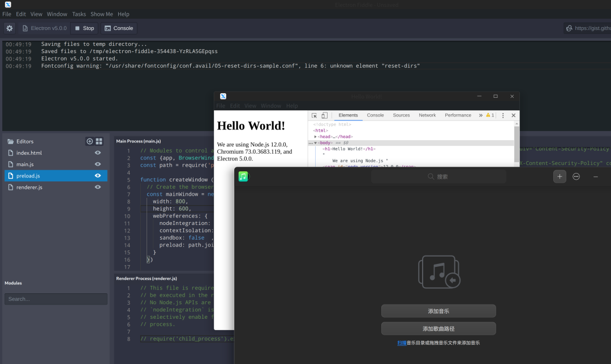The height and width of the screenshot is (364, 611).
Task: Toggle visibility eye for renderer.js
Action: click(98, 187)
